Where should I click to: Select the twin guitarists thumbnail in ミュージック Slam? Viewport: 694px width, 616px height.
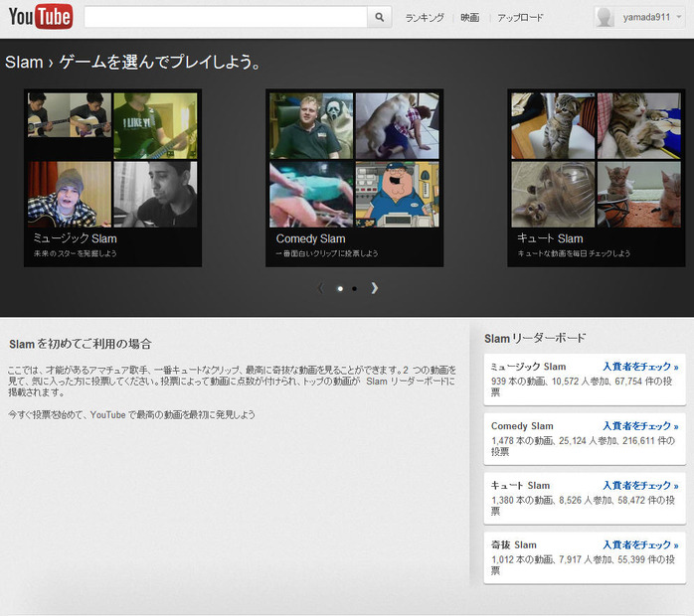pyautogui.click(x=70, y=115)
